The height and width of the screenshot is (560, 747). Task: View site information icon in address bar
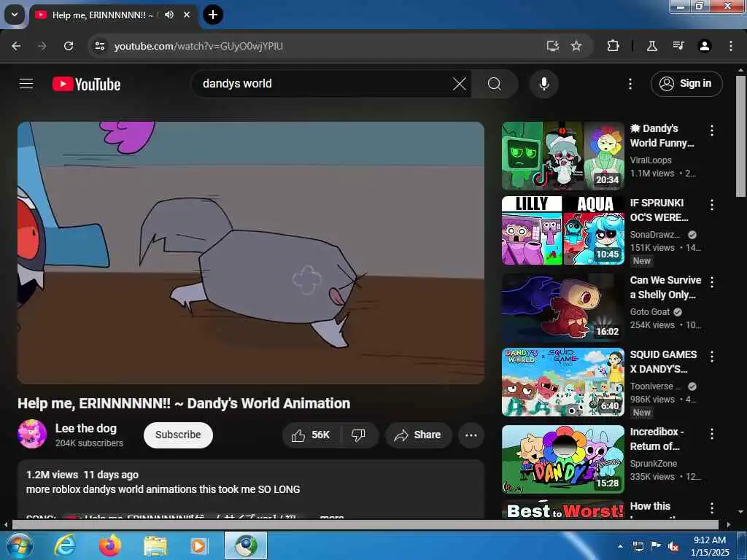tap(99, 46)
